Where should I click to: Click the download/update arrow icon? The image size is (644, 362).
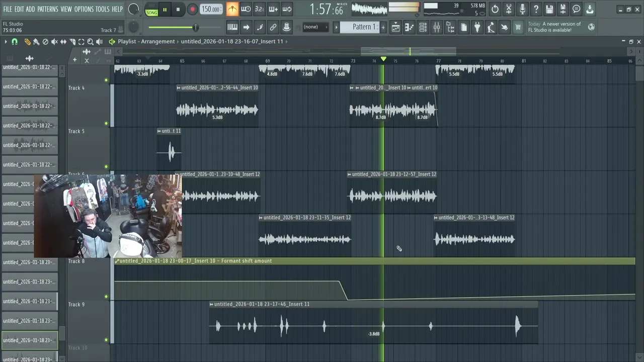(590, 9)
